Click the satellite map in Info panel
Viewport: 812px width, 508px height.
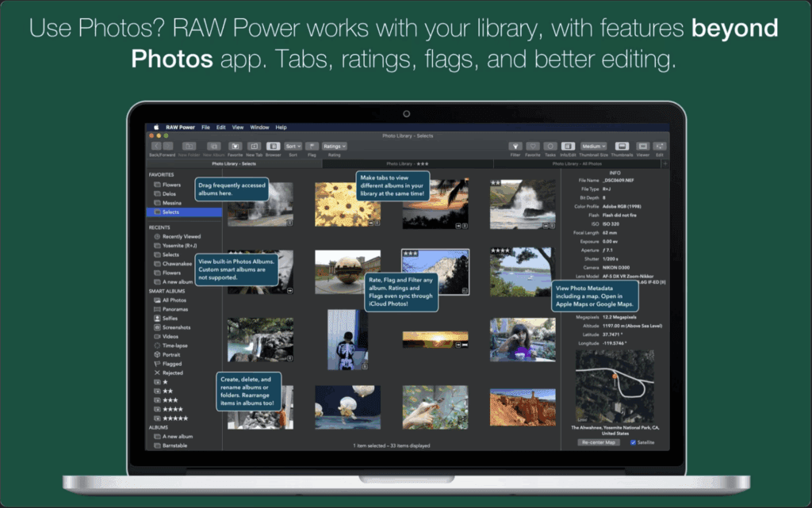615,387
